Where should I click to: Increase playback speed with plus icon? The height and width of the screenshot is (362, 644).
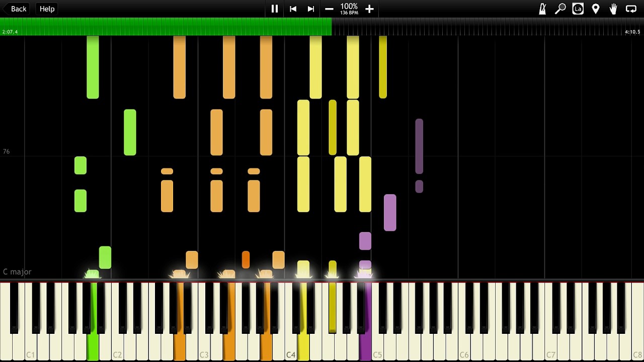(x=369, y=9)
